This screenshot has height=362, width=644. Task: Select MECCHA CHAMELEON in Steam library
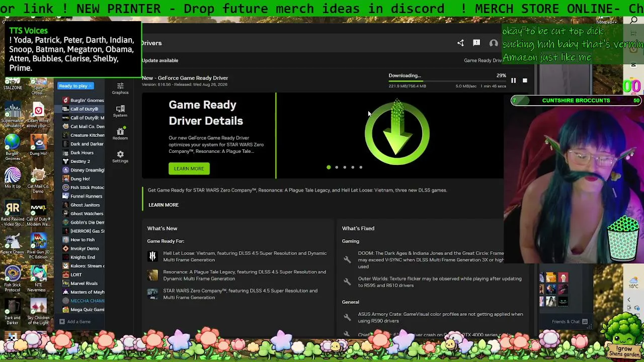click(83, 301)
